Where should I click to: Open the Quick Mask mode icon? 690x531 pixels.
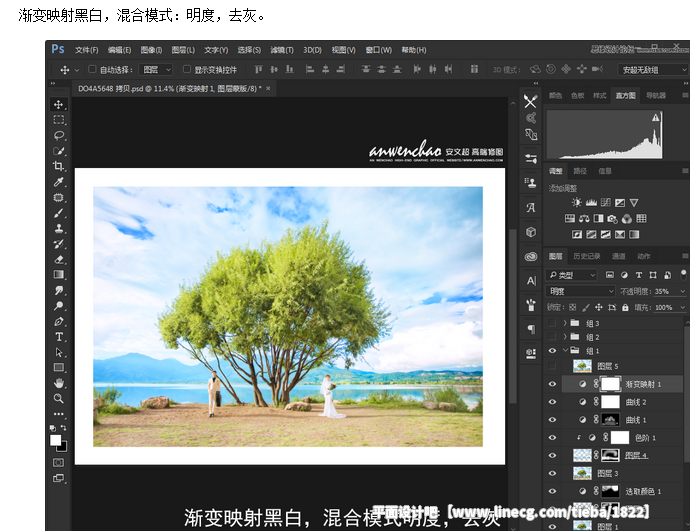click(58, 462)
